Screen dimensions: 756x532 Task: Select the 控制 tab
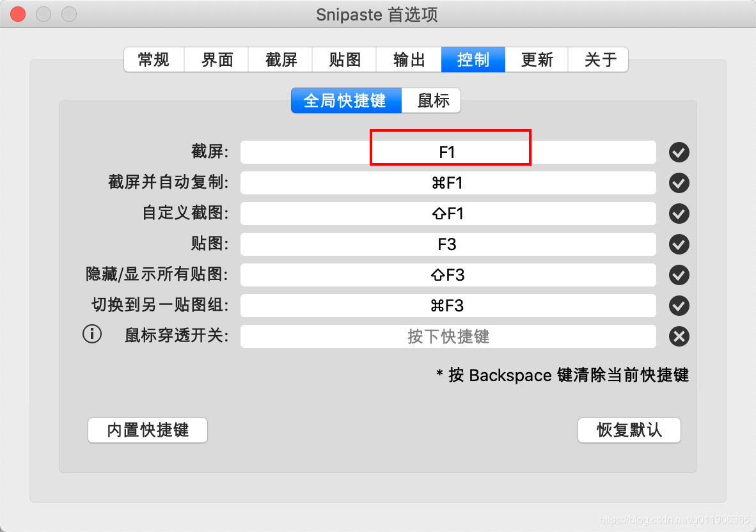[x=473, y=59]
